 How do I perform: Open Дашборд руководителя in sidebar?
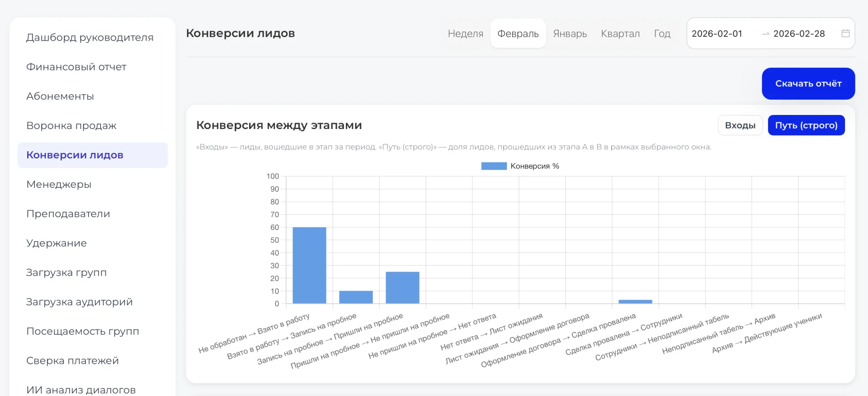[90, 38]
